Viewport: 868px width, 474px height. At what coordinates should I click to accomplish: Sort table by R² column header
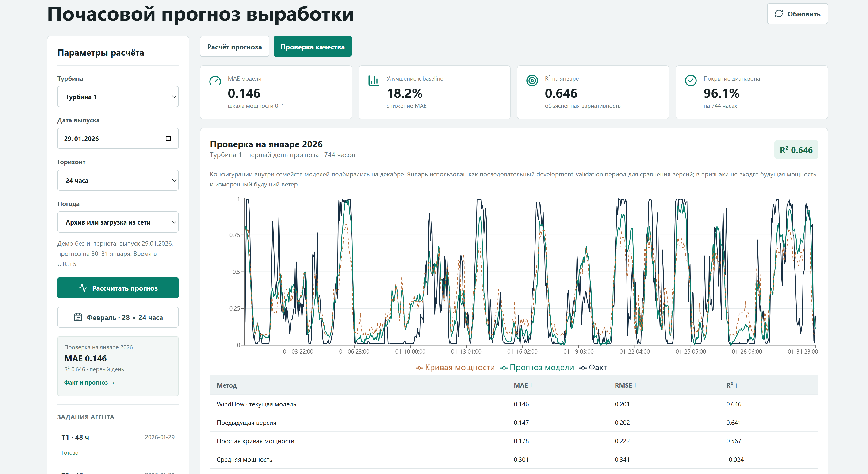(732, 385)
